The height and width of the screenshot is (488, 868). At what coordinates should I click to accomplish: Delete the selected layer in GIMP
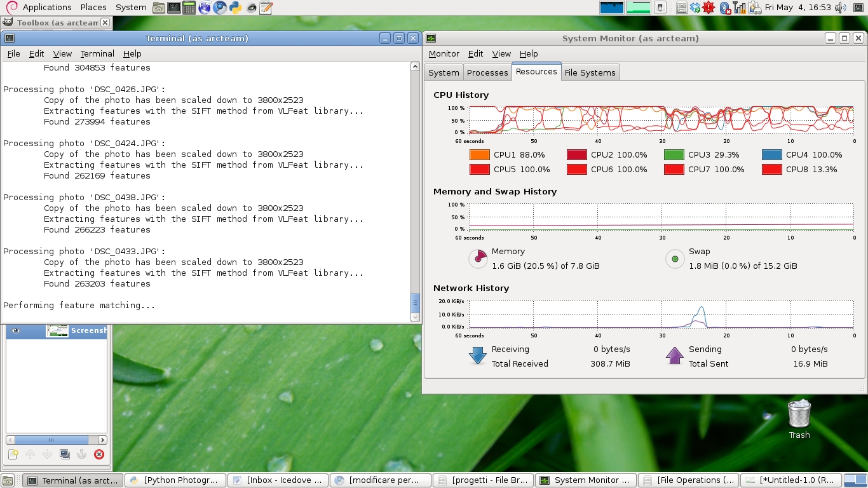click(x=98, y=454)
